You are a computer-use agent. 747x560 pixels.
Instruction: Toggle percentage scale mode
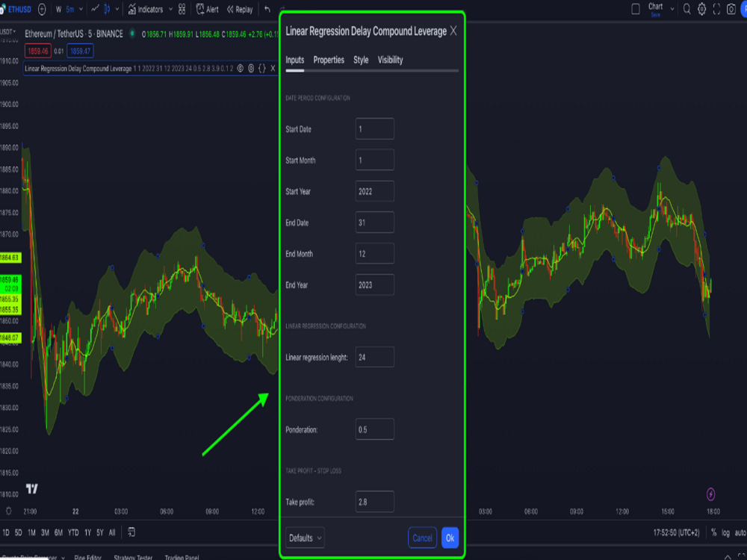pyautogui.click(x=714, y=532)
